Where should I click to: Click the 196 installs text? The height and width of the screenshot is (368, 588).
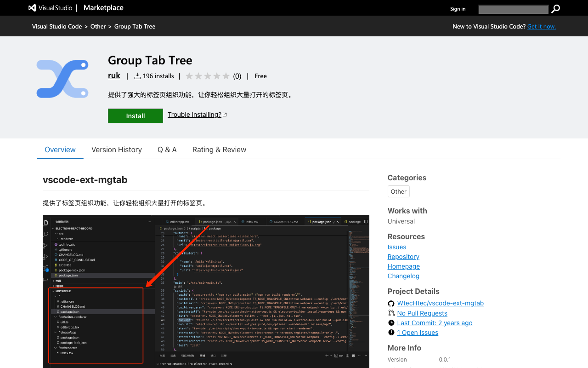pyautogui.click(x=158, y=76)
